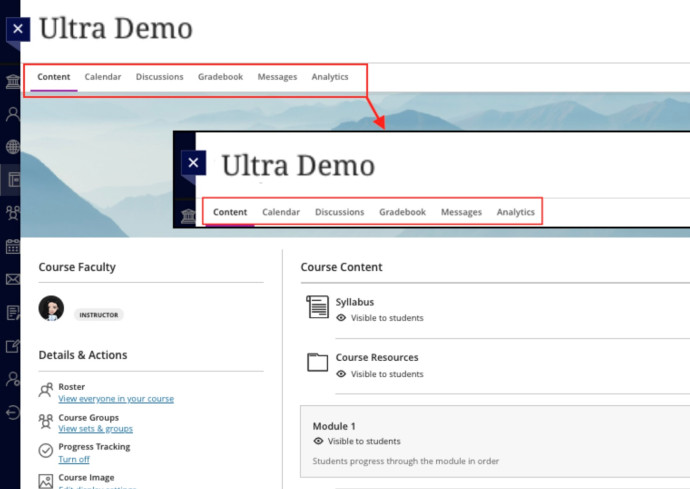Open the Messages tab in the main course header
690x489 pixels.
pos(277,77)
